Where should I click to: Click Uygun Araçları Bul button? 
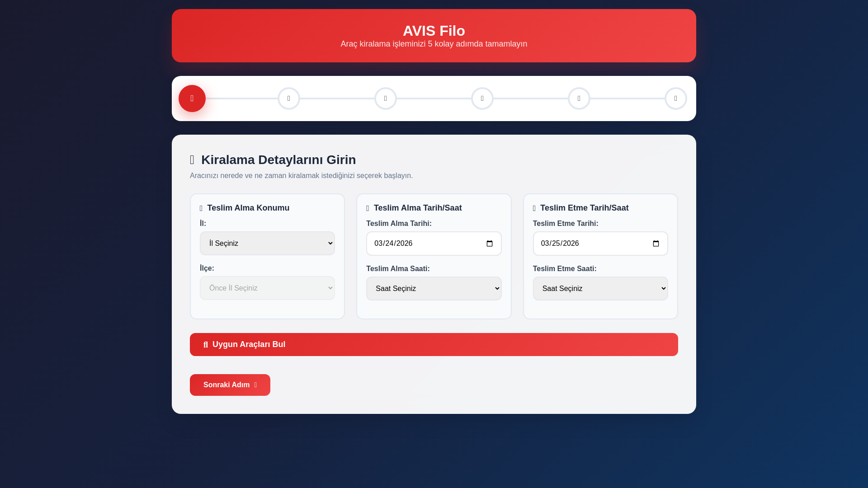click(x=434, y=344)
